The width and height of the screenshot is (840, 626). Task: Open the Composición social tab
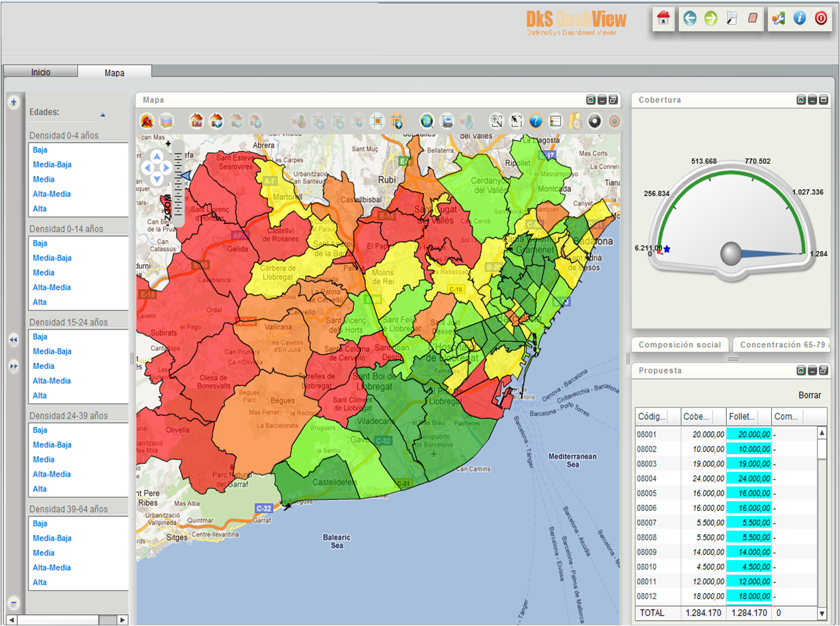(x=680, y=344)
